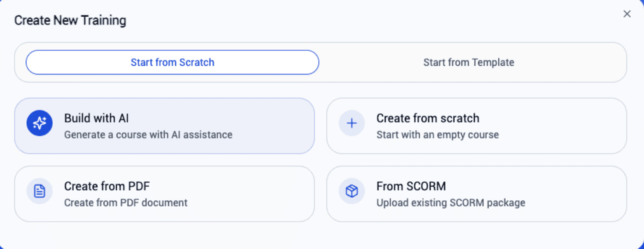Click the document icon for Create from PDF
The image size is (644, 249).
coord(40,191)
